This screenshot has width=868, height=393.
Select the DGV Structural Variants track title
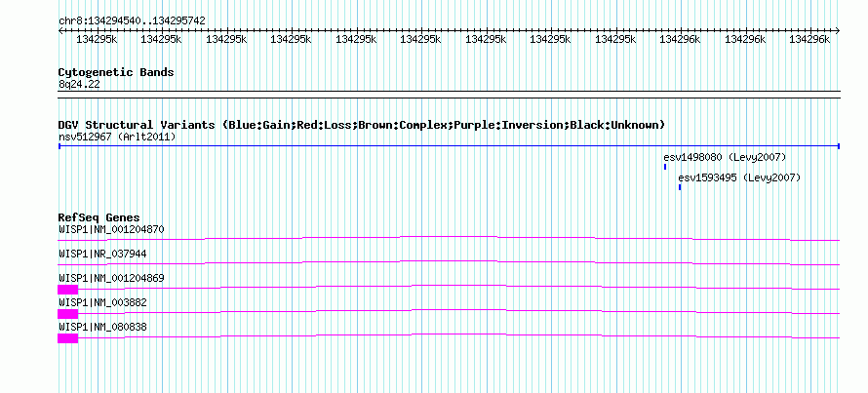click(362, 125)
